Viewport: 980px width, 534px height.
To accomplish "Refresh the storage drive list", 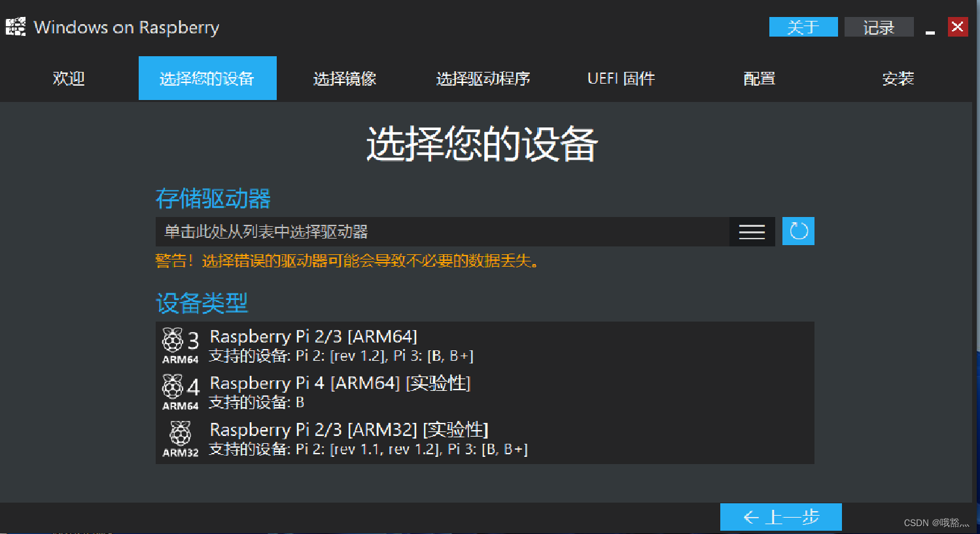I will click(x=798, y=231).
